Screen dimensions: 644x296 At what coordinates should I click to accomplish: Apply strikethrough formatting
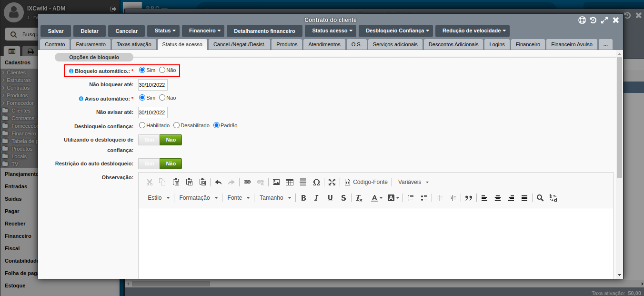click(343, 198)
